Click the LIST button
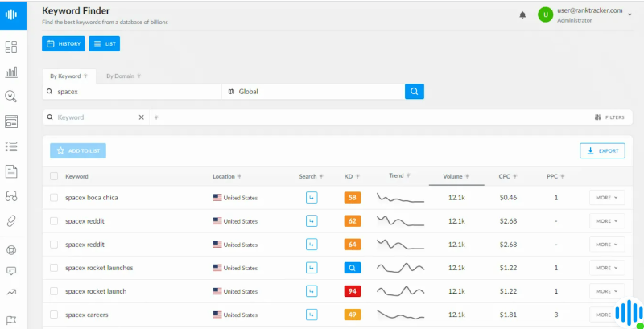Image resolution: width=644 pixels, height=329 pixels. coord(105,44)
